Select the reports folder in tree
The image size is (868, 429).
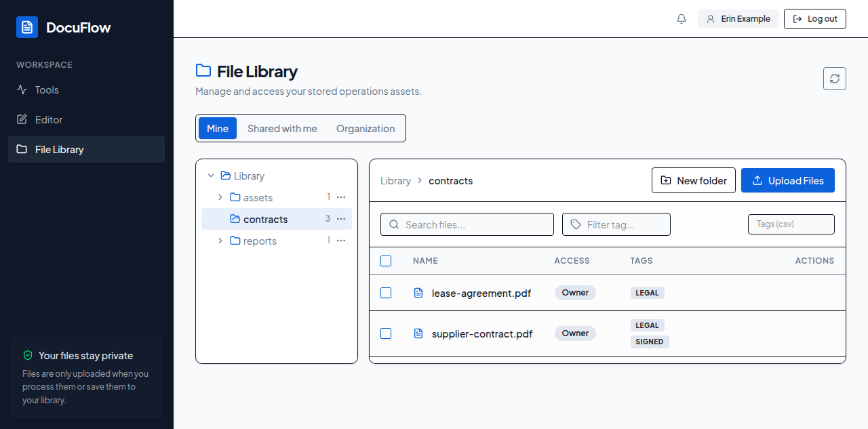click(x=277, y=241)
